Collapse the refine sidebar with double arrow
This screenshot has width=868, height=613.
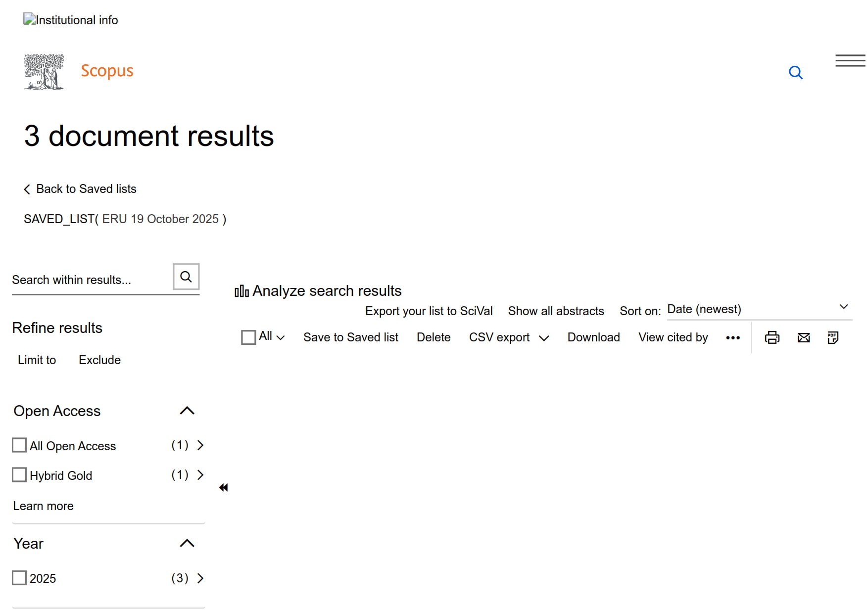[224, 488]
